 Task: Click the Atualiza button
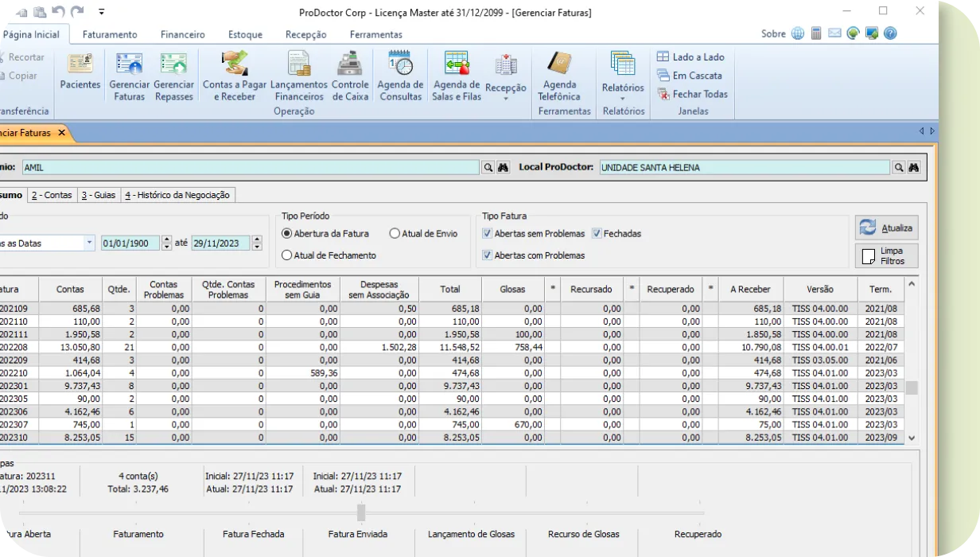coord(886,227)
